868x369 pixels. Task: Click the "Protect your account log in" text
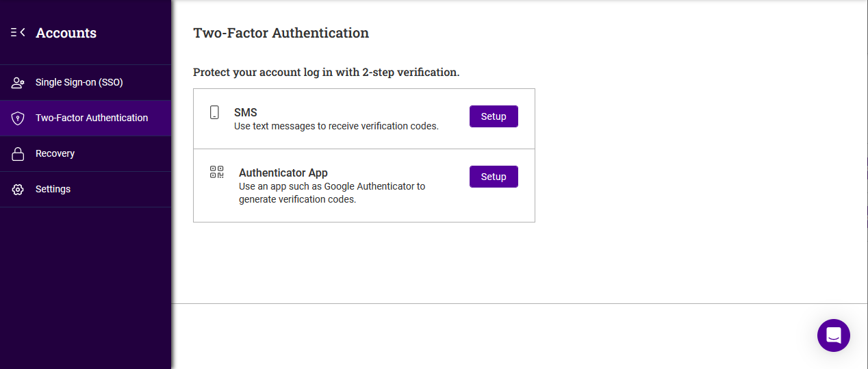(326, 72)
